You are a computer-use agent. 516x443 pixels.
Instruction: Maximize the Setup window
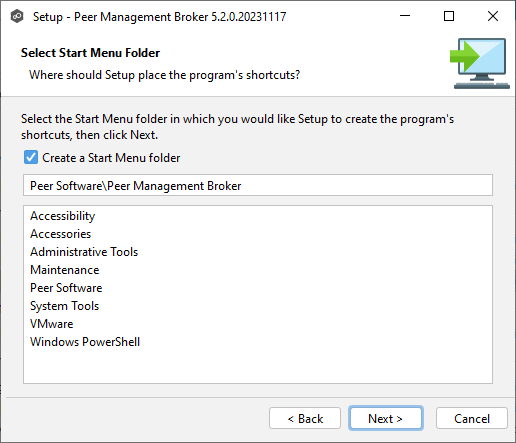[449, 16]
